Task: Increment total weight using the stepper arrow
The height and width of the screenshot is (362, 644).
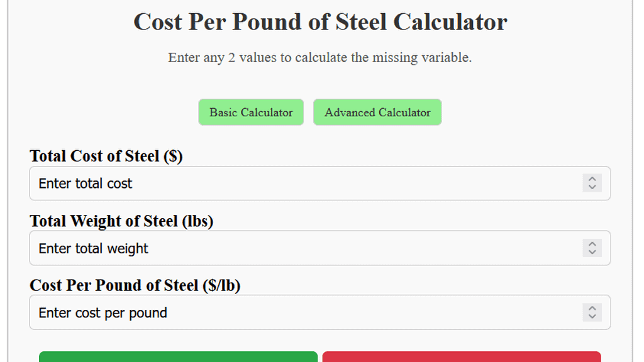Action: (592, 244)
